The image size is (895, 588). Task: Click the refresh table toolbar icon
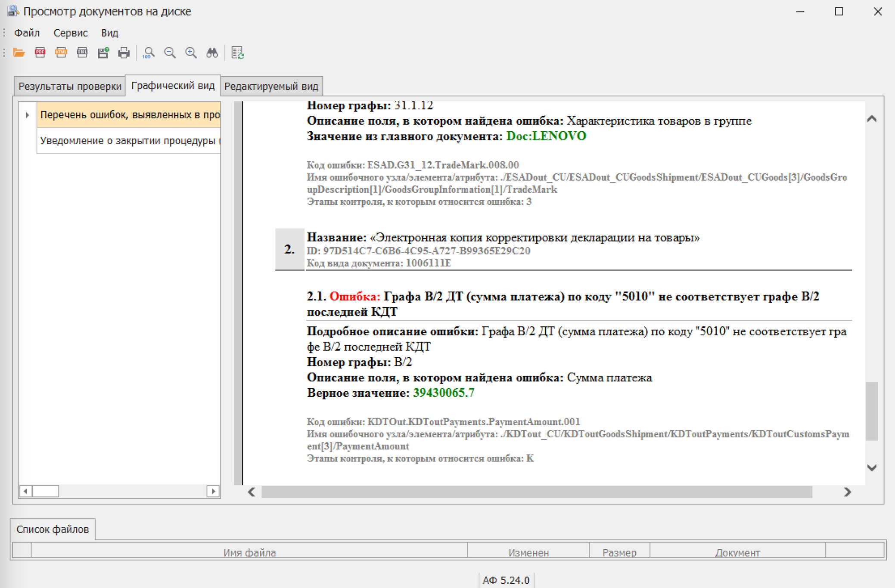click(x=237, y=53)
